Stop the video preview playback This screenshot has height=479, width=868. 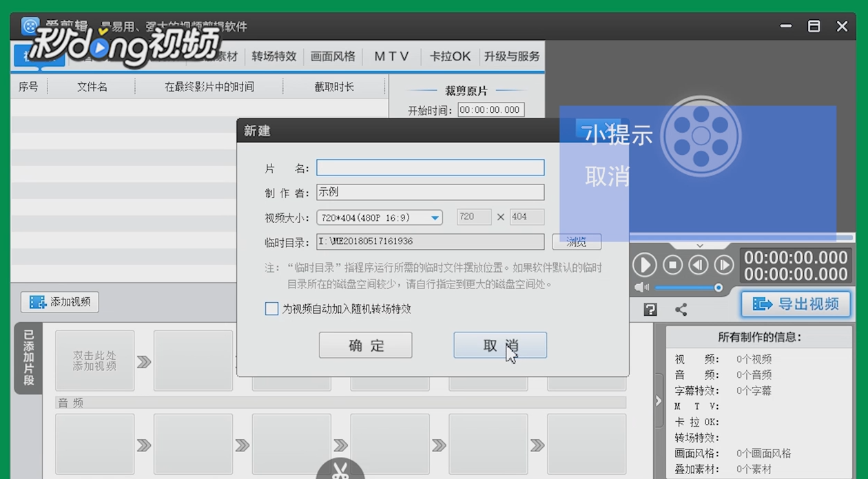click(673, 265)
